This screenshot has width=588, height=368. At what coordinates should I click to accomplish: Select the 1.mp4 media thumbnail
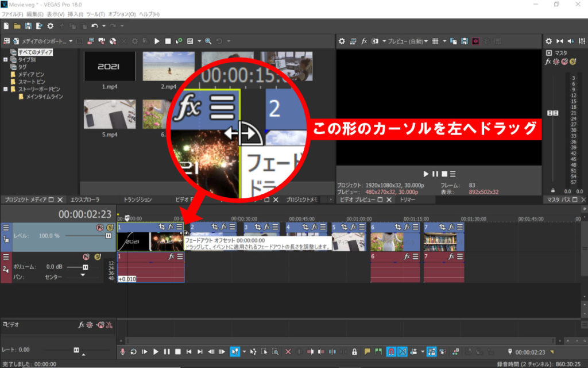click(x=109, y=67)
